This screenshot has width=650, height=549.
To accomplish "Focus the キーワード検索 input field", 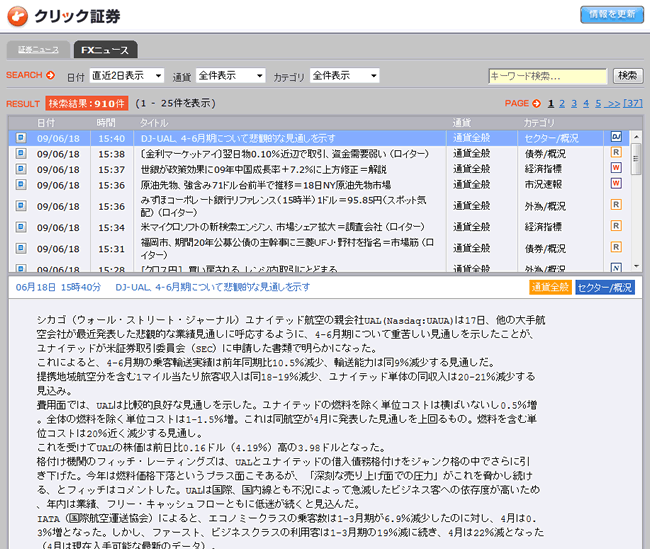I will coord(547,76).
